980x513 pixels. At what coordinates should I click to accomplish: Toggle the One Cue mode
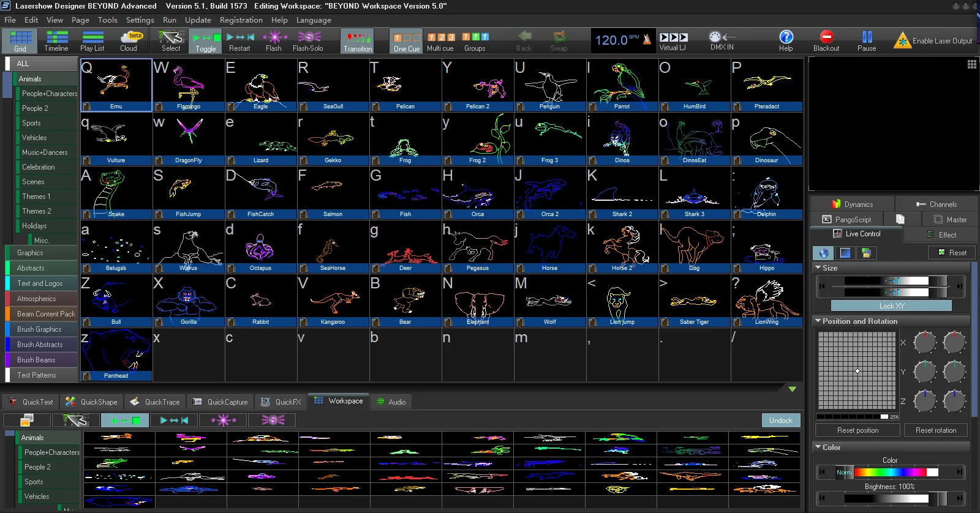[x=407, y=41]
